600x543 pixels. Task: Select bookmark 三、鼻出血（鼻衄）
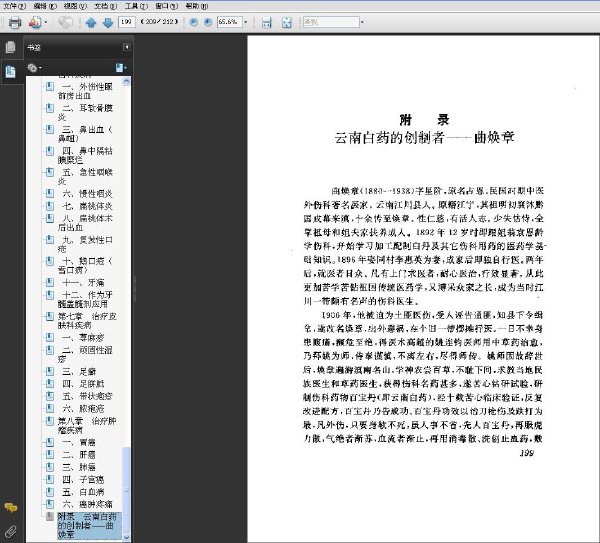point(85,134)
